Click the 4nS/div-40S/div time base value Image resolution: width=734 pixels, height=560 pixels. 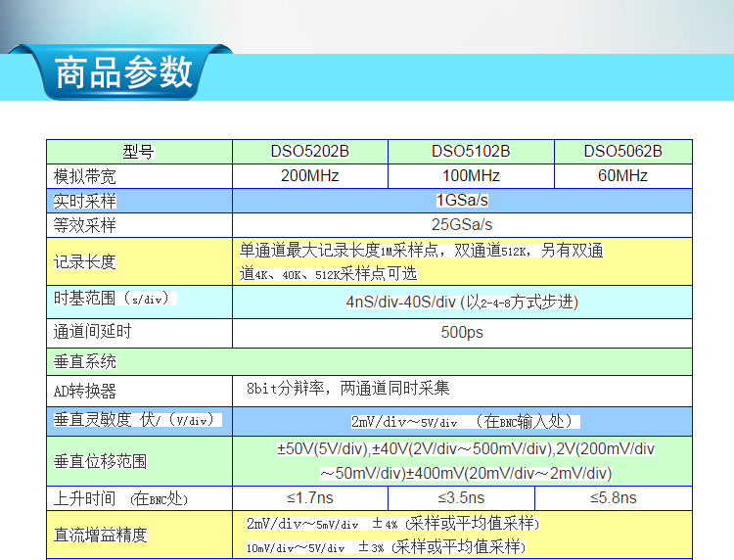point(462,303)
